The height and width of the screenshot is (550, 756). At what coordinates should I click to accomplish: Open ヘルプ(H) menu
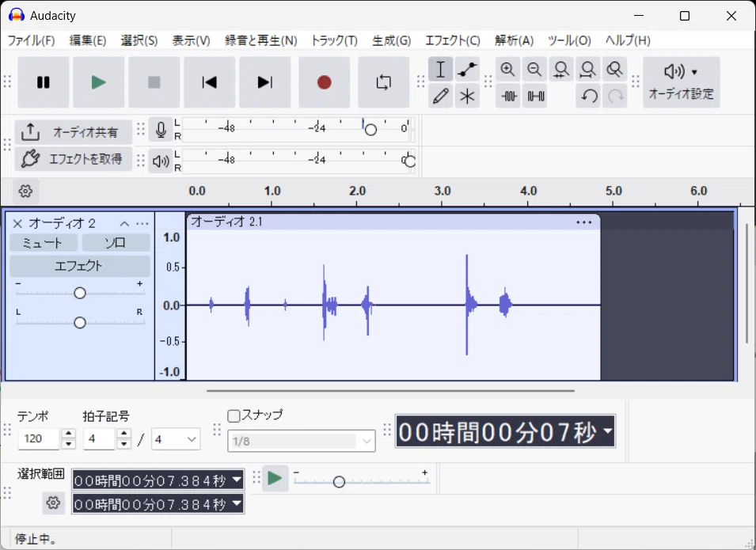[x=628, y=40]
